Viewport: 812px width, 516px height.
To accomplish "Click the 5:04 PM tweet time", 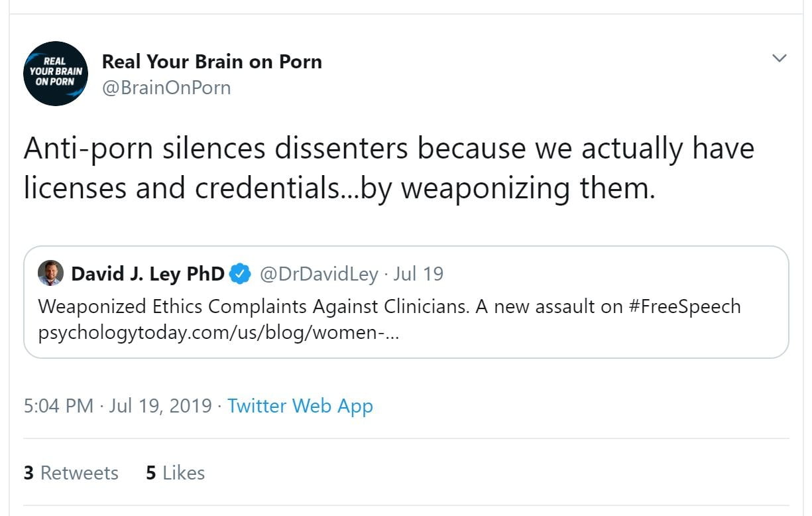I will tap(58, 406).
